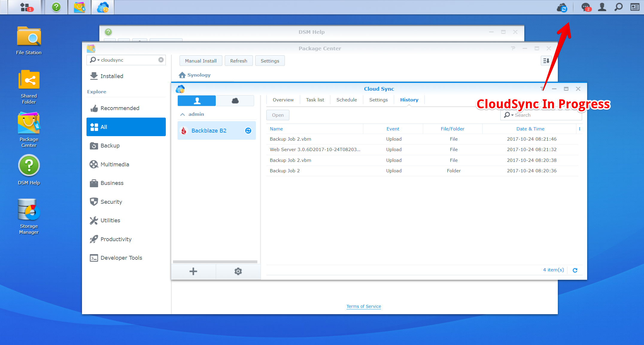Click Terms of Service link
Image resolution: width=644 pixels, height=345 pixels.
pyautogui.click(x=363, y=306)
